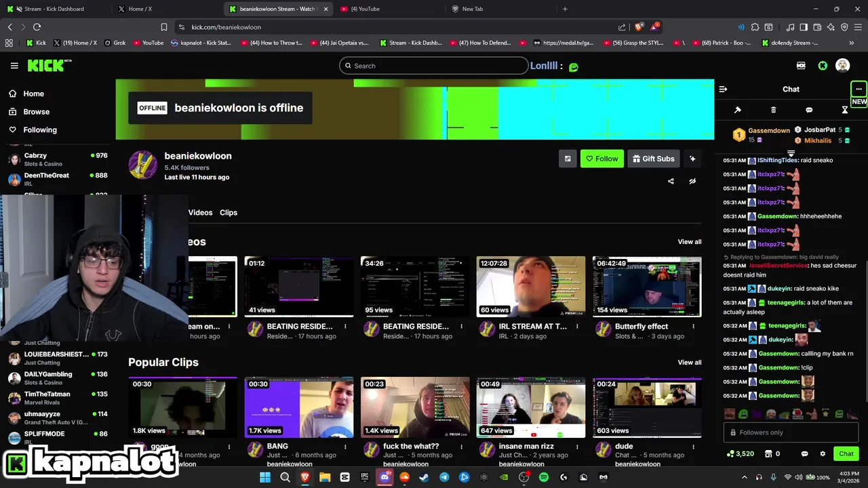Click the hourglass slow-mode icon in chat

845,110
